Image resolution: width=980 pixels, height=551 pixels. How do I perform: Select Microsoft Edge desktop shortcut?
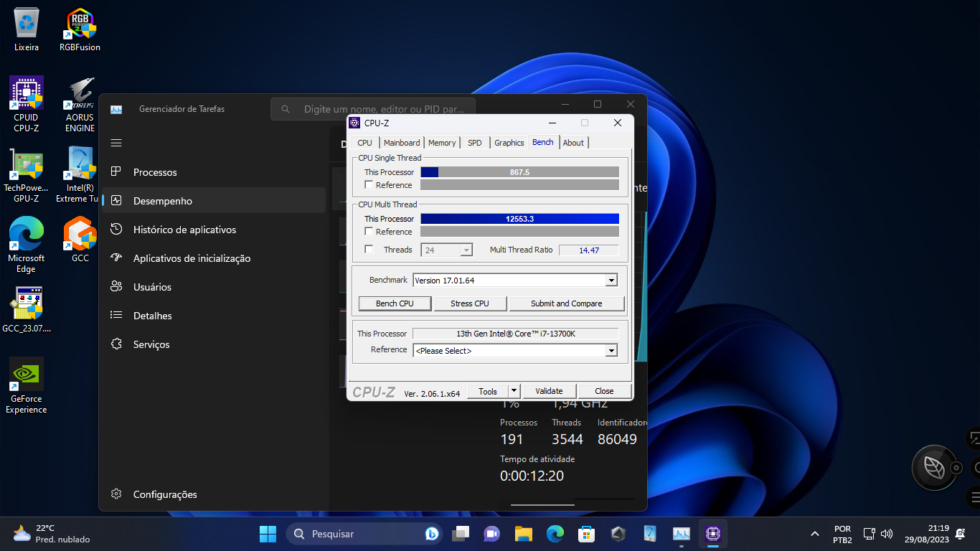27,245
